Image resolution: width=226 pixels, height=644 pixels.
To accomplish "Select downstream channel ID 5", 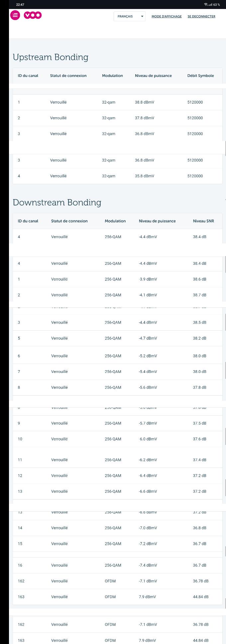I will [x=19, y=338].
